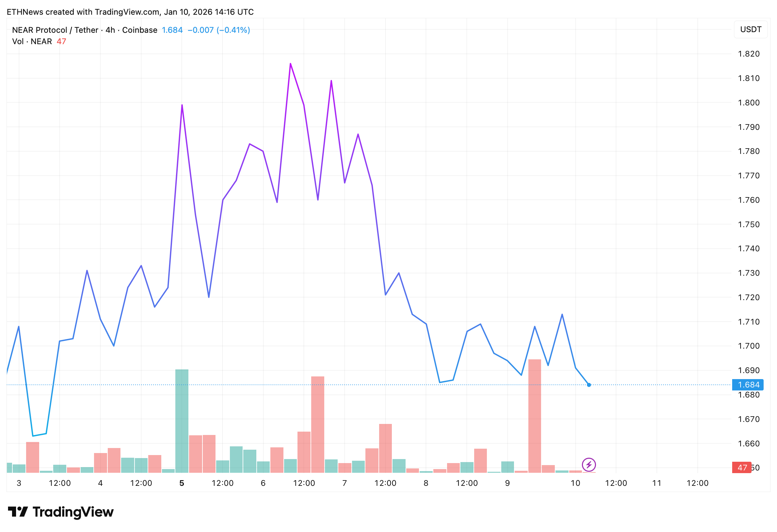Click the 4h interval label
The width and height of the screenshot is (777, 532).
tap(110, 30)
